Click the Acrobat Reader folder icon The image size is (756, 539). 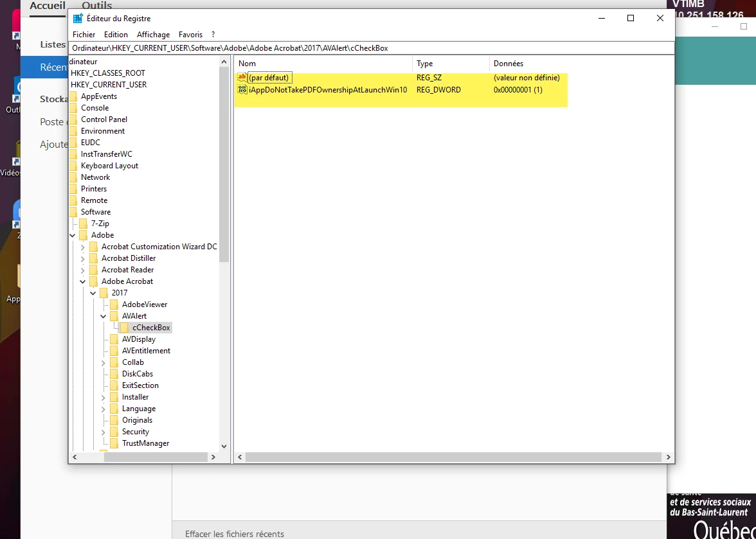pos(93,270)
